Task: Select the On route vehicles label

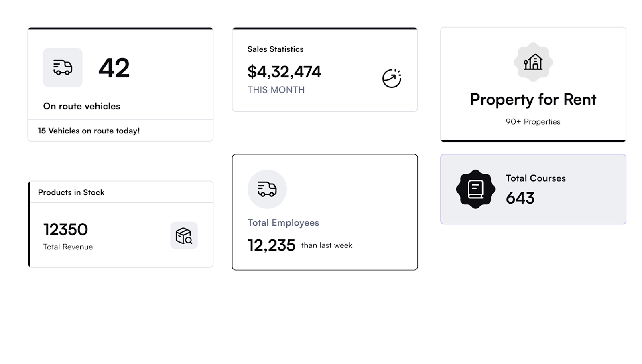Action: pos(81,106)
